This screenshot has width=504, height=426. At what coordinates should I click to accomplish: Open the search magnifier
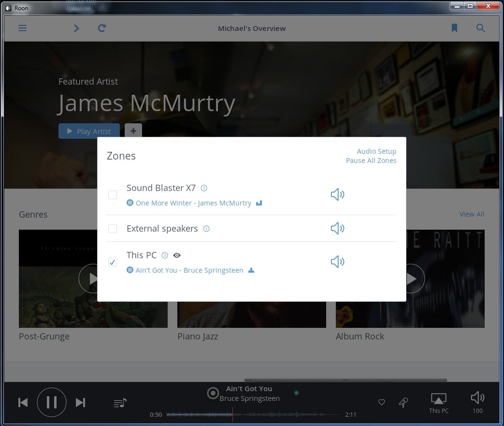pos(480,28)
